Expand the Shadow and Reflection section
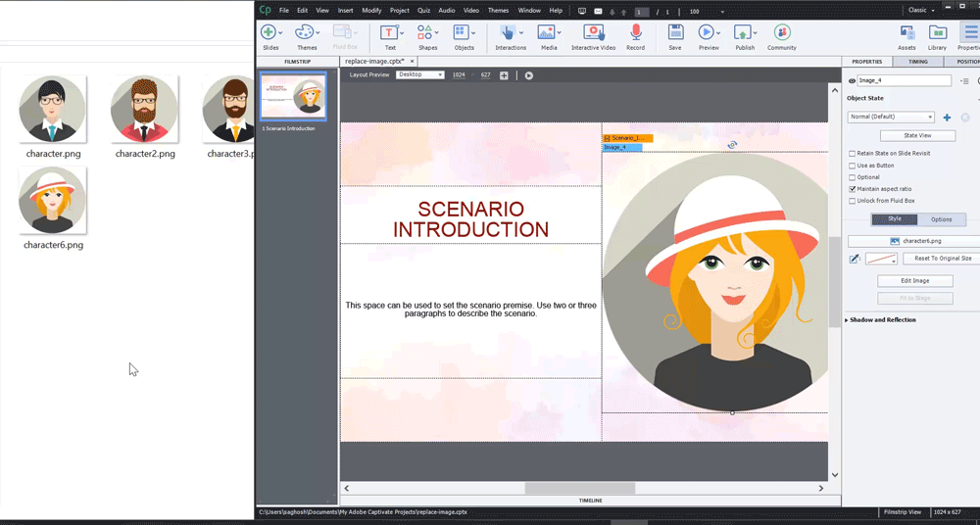980x525 pixels. [881, 320]
